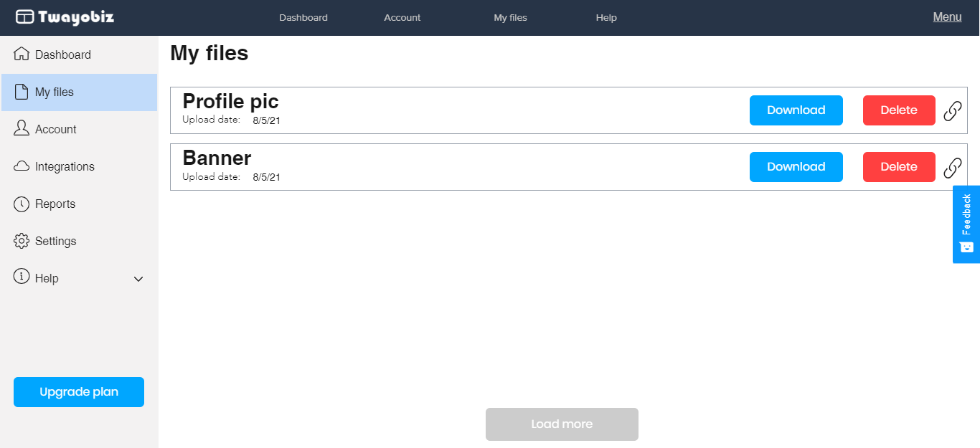Open the Menu link at top right
Screen dimensions: 980x448
pos(947,17)
